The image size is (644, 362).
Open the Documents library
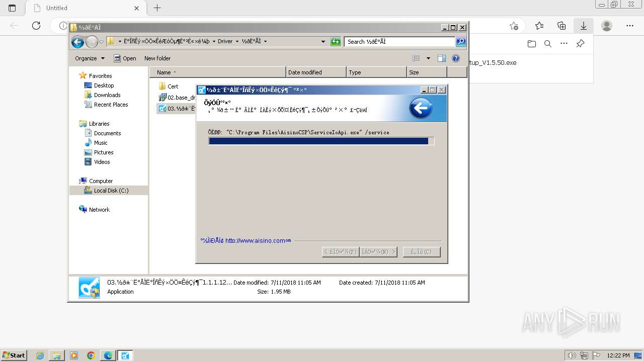(x=107, y=133)
